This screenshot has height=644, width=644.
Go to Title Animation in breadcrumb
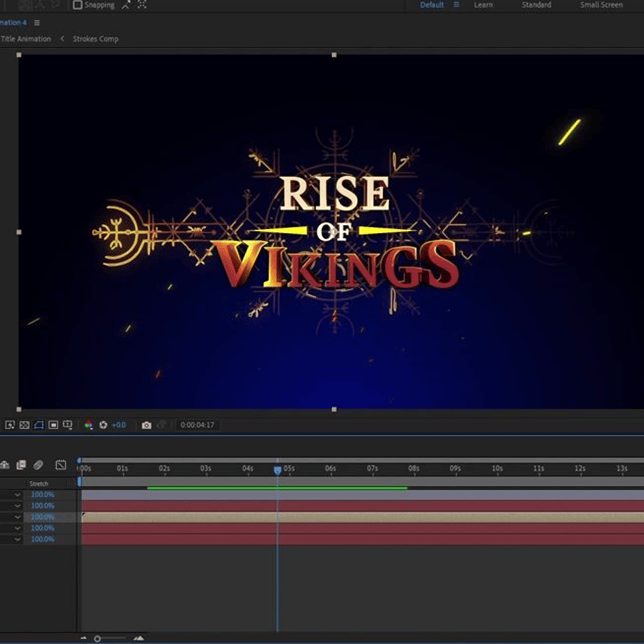(x=26, y=39)
